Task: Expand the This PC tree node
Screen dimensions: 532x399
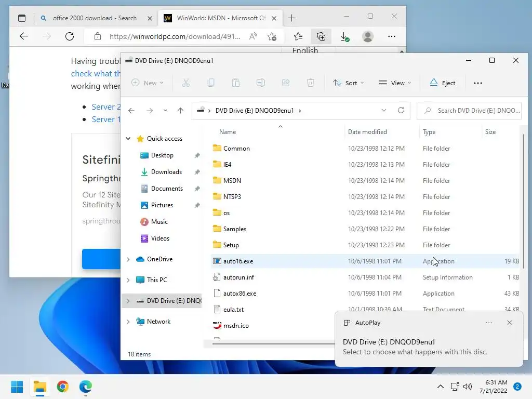Action: (x=128, y=280)
